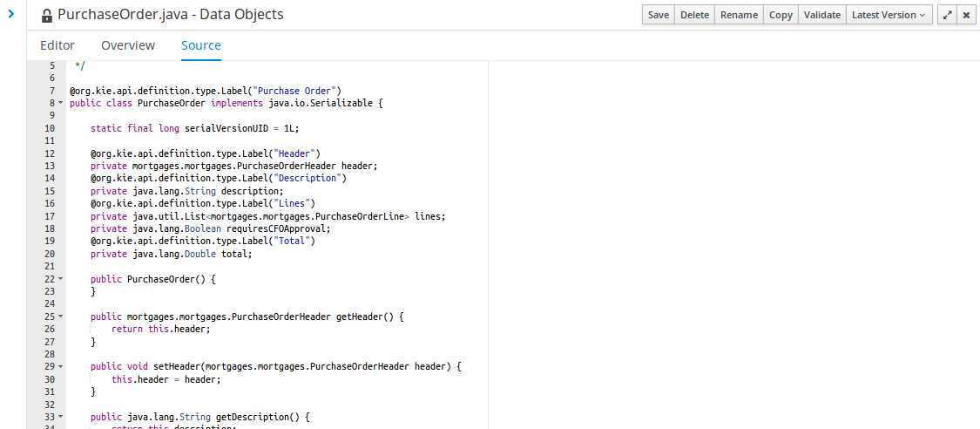Copy the data object file

pyautogui.click(x=781, y=15)
